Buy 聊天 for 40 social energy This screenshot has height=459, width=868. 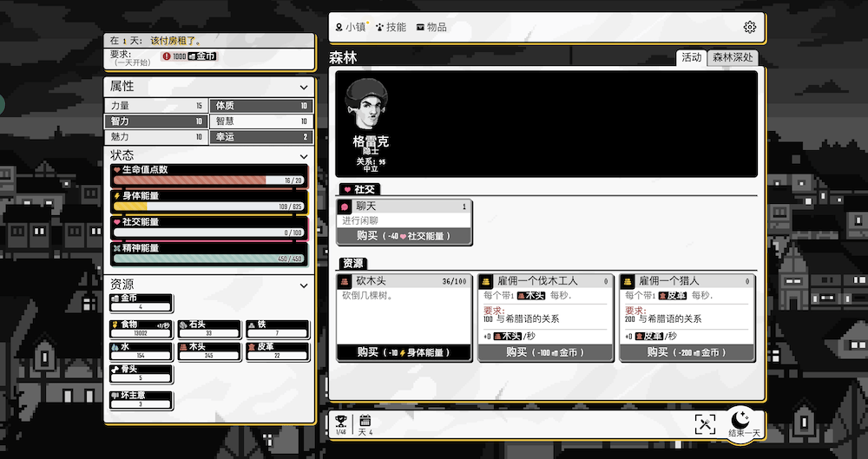coord(404,236)
